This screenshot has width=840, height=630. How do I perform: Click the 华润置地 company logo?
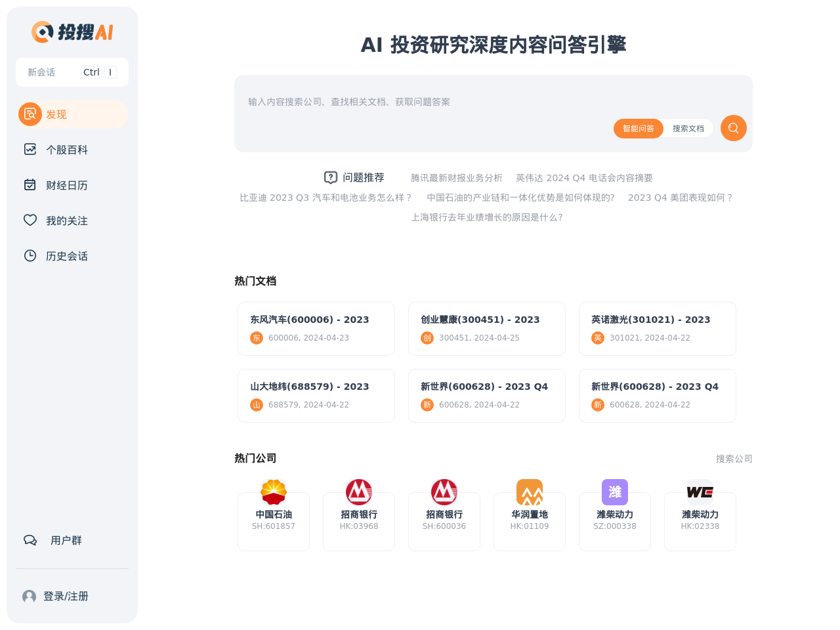[530, 492]
